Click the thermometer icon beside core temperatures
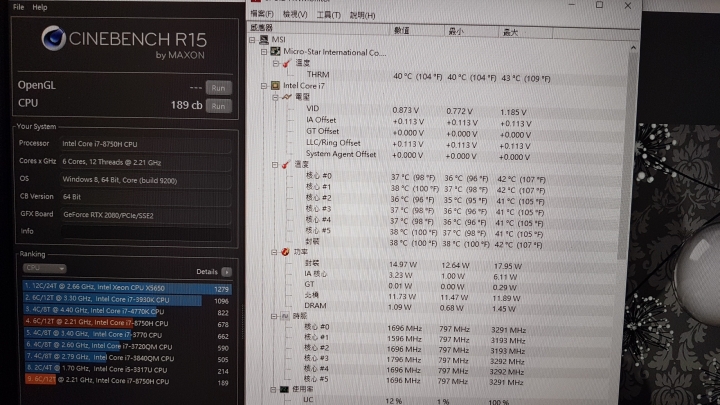Screen dimensions: 720x405 click(286, 164)
